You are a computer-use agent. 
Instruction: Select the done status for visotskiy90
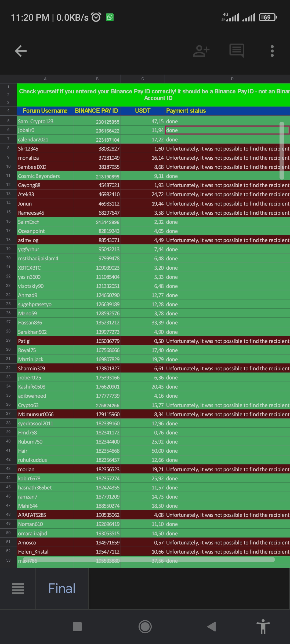pyautogui.click(x=227, y=286)
